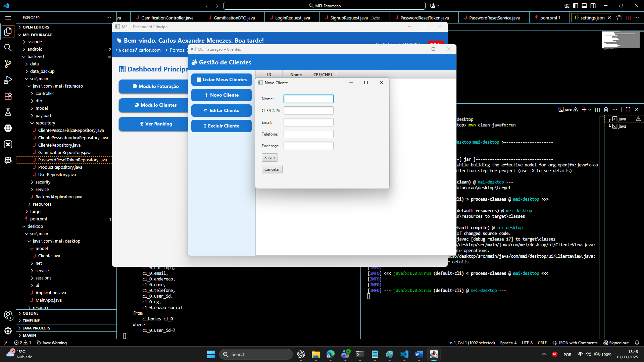Open Manage gear icon in activity bar

(8, 331)
